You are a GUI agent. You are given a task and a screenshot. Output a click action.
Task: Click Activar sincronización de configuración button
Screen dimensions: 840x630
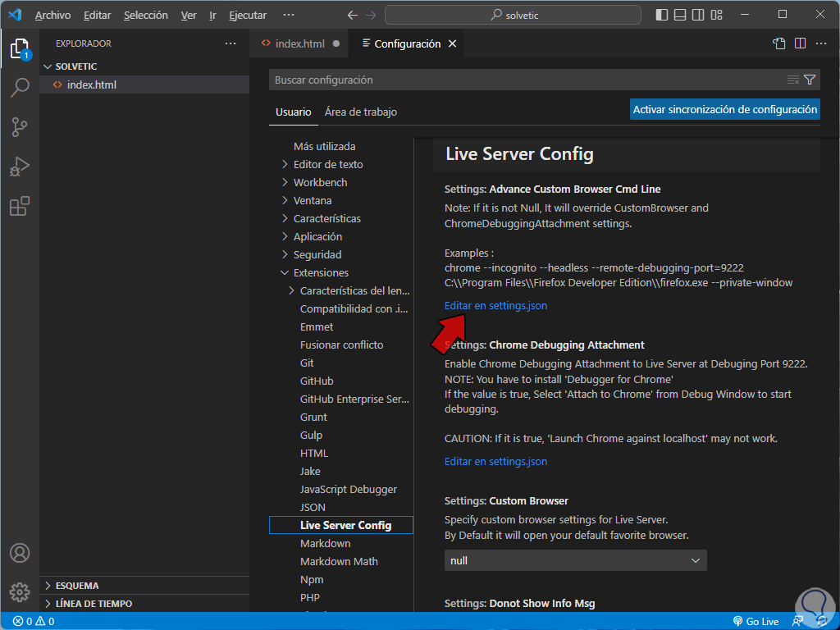(724, 109)
